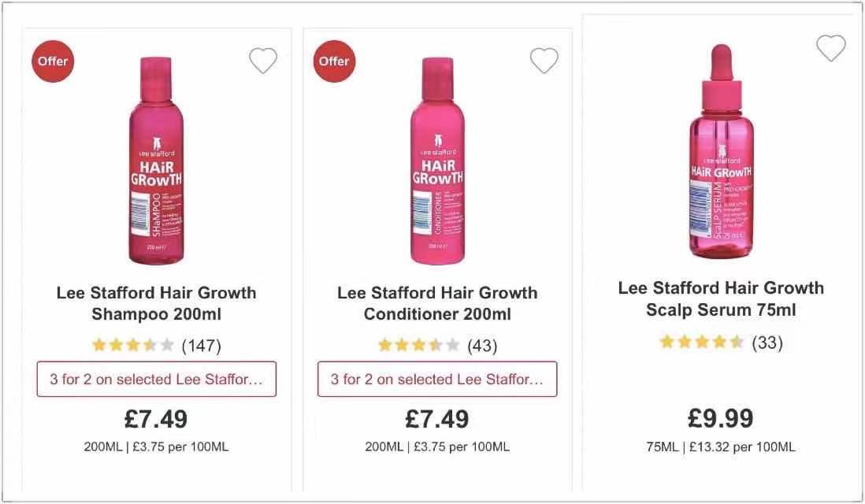This screenshot has width=865, height=504.
Task: View star rating for Shampoo
Action: pyautogui.click(x=132, y=345)
